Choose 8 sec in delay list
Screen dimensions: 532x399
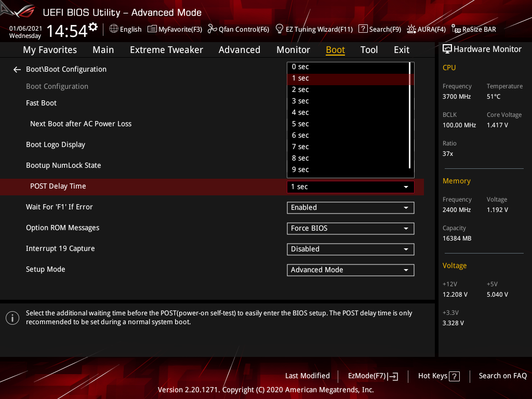click(x=349, y=158)
